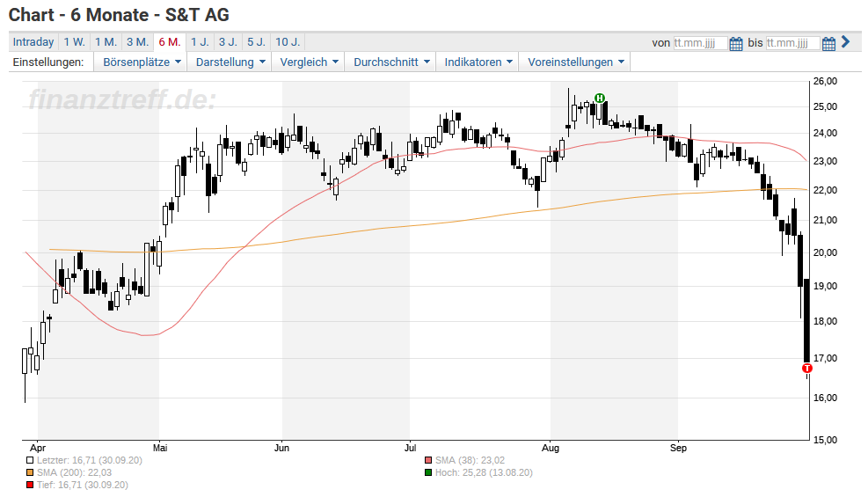Open the Durchschnitt dropdown menu
The width and height of the screenshot is (868, 497).
click(391, 62)
